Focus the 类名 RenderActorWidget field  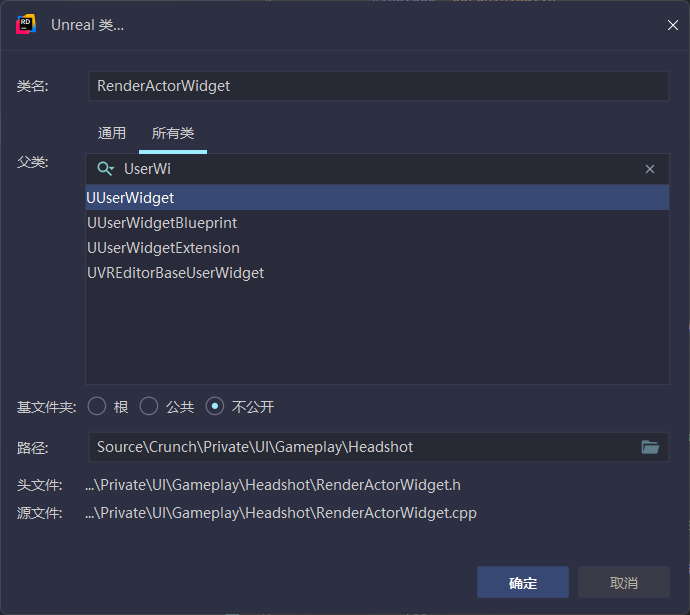379,86
